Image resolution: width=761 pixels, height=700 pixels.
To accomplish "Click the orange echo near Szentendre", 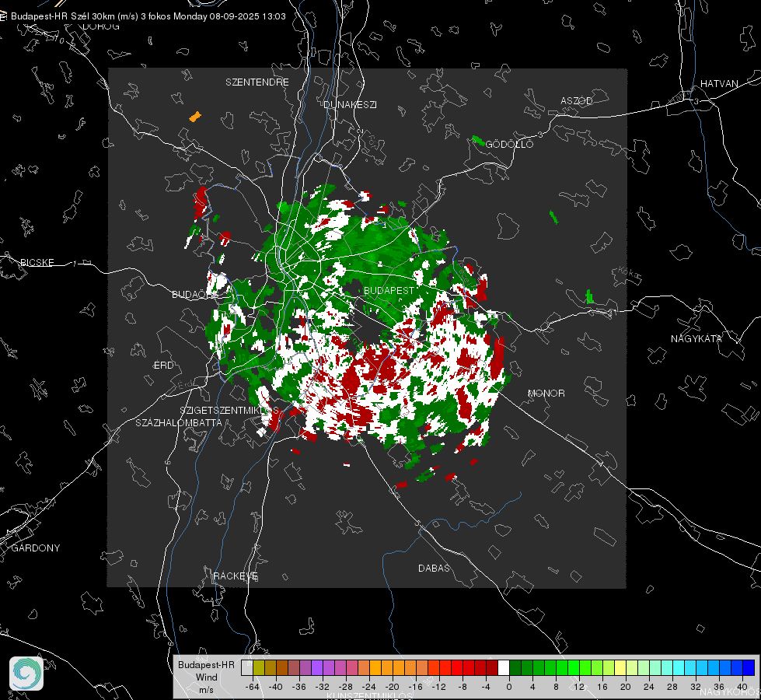I will [x=195, y=117].
